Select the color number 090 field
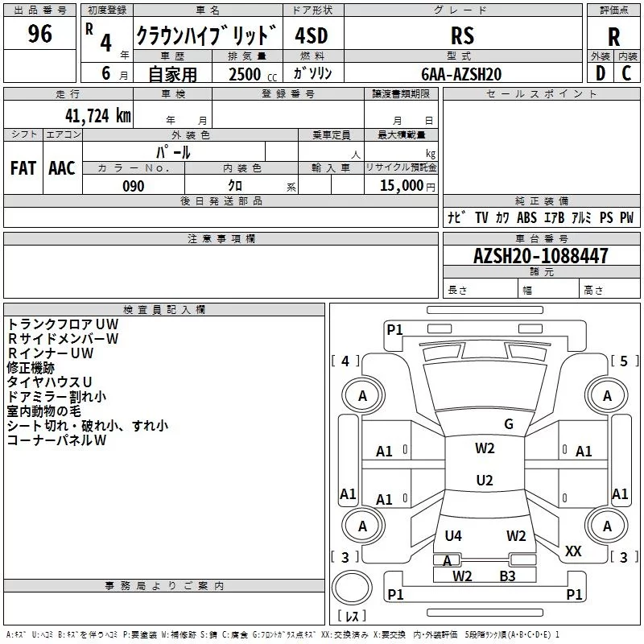Viewport: 644px width, 644px height. click(x=134, y=185)
